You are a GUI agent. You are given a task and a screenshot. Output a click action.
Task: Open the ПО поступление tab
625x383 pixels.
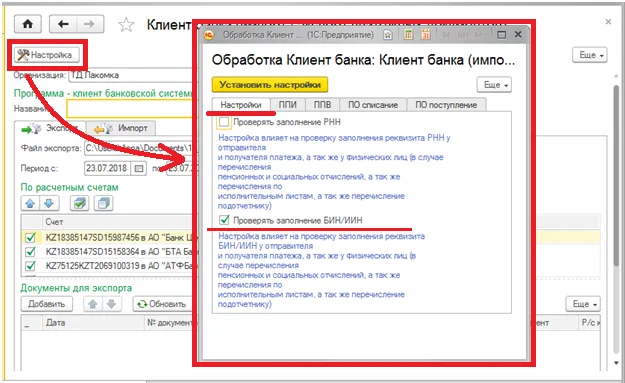coord(446,105)
